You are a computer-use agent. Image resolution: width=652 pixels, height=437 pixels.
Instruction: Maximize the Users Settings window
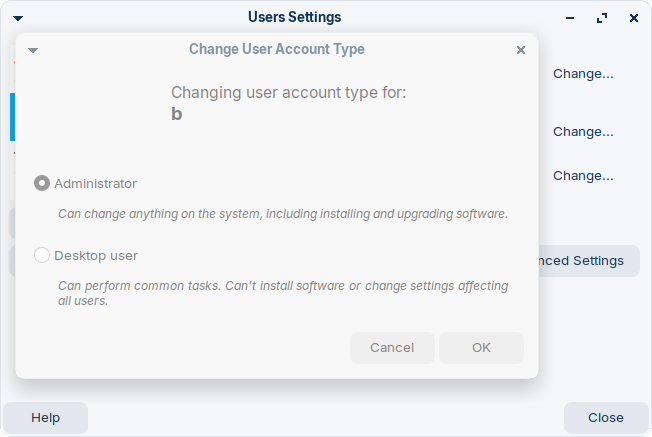[x=602, y=18]
